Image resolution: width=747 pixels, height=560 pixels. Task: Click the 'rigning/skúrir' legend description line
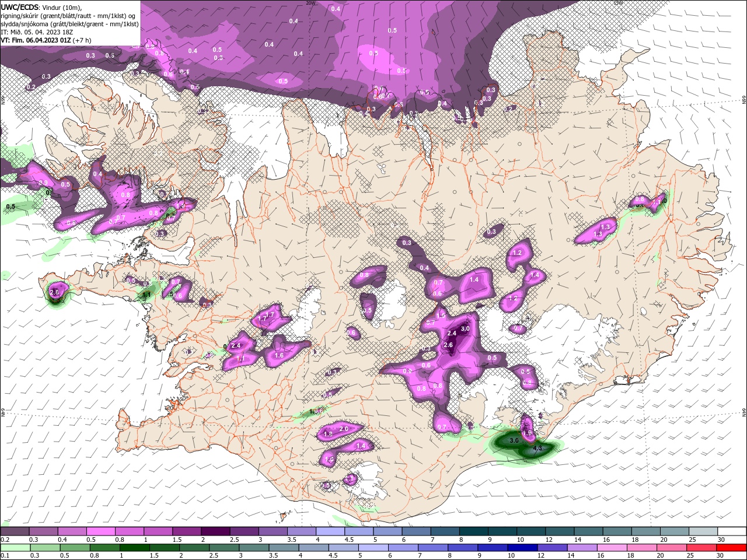(68, 16)
